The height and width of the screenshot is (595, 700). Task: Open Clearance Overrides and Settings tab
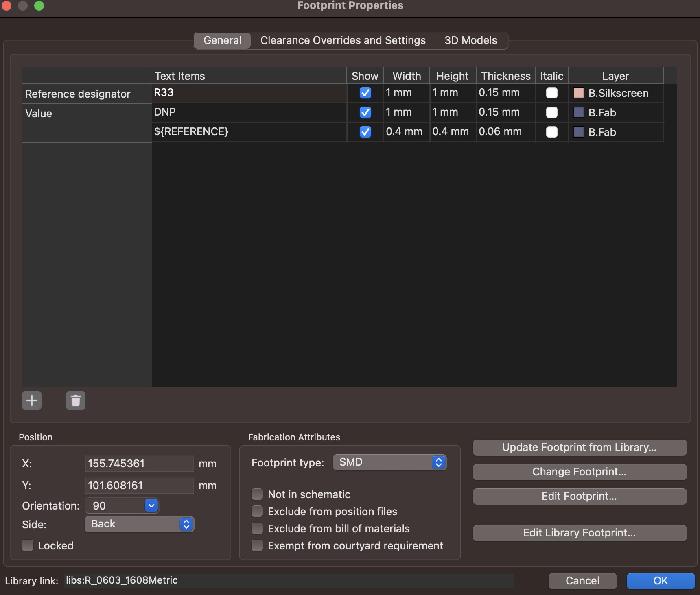[x=343, y=40]
